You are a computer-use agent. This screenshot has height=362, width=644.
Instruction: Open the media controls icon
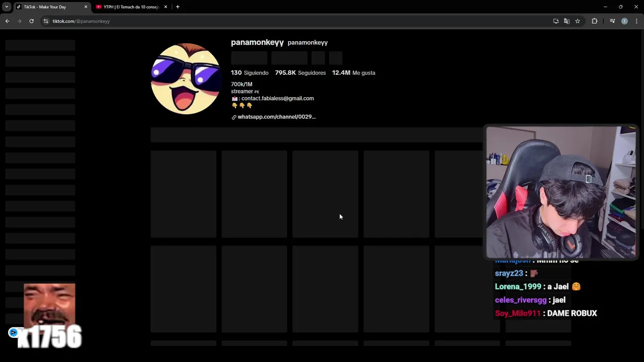point(612,21)
